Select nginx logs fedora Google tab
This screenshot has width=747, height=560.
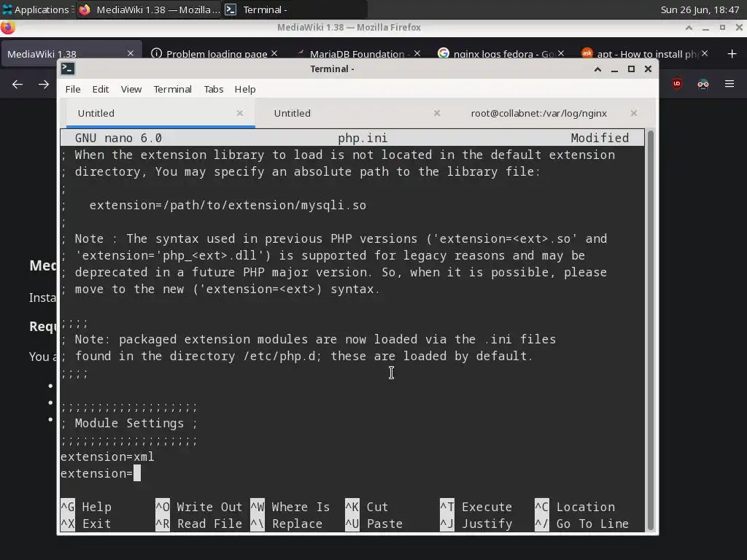(x=500, y=53)
